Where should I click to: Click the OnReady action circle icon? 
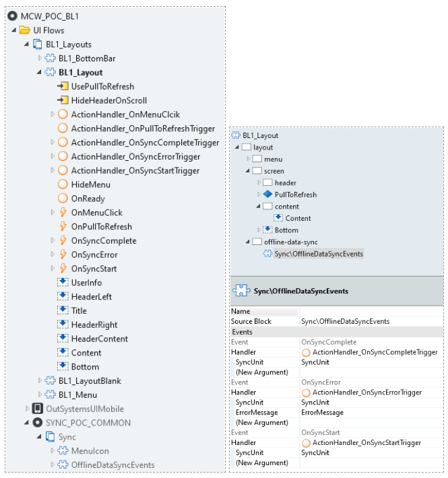coord(63,199)
